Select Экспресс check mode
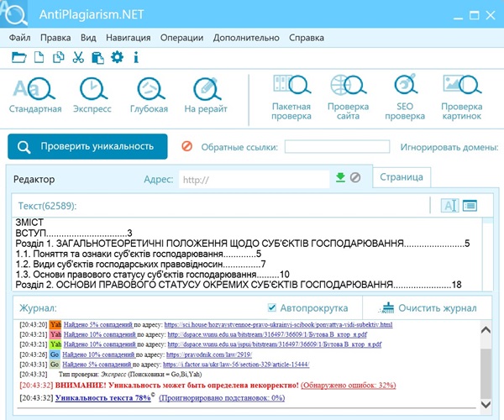504x420 pixels. [x=92, y=96]
